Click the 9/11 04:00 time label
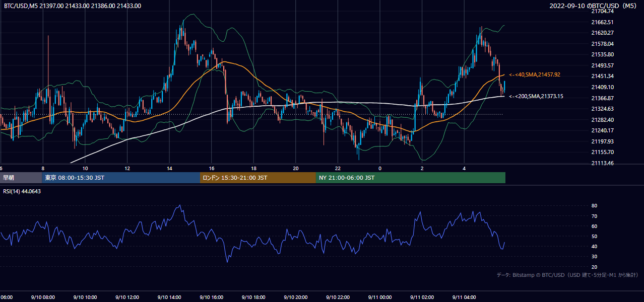This screenshot has height=302, width=644. coord(464,297)
